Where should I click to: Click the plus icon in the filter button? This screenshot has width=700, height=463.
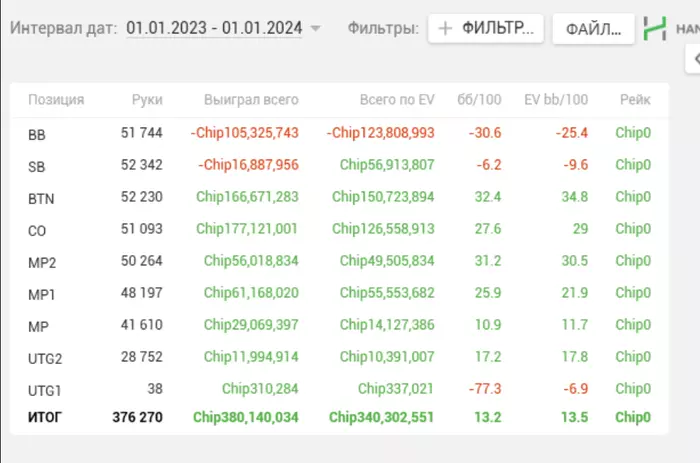445,29
